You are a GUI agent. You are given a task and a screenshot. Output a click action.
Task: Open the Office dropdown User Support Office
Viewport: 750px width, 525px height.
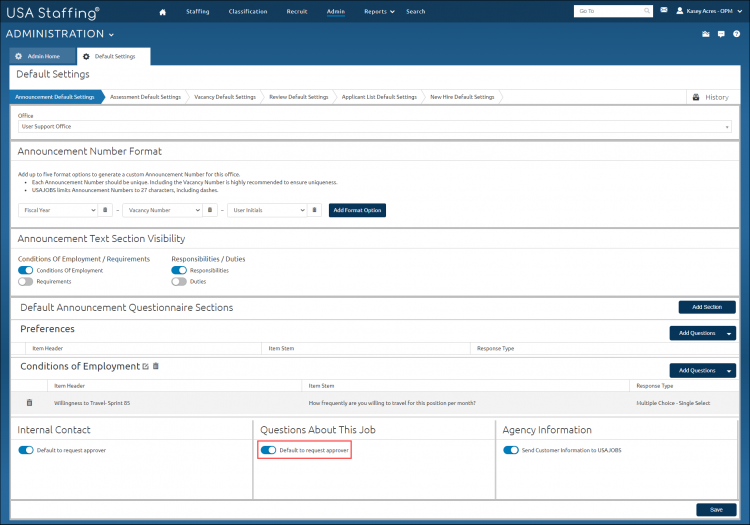click(x=375, y=127)
